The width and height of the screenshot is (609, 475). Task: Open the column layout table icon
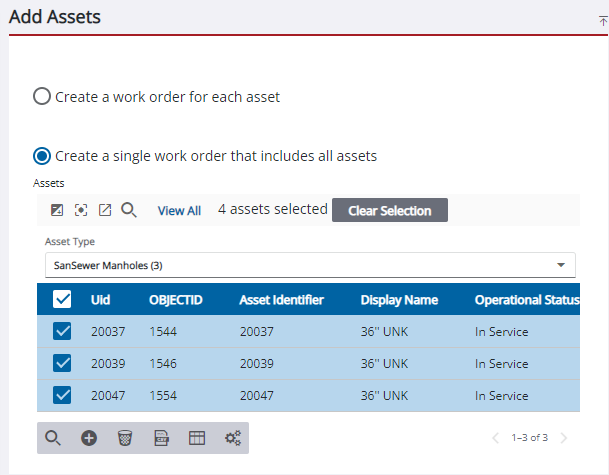pos(197,438)
